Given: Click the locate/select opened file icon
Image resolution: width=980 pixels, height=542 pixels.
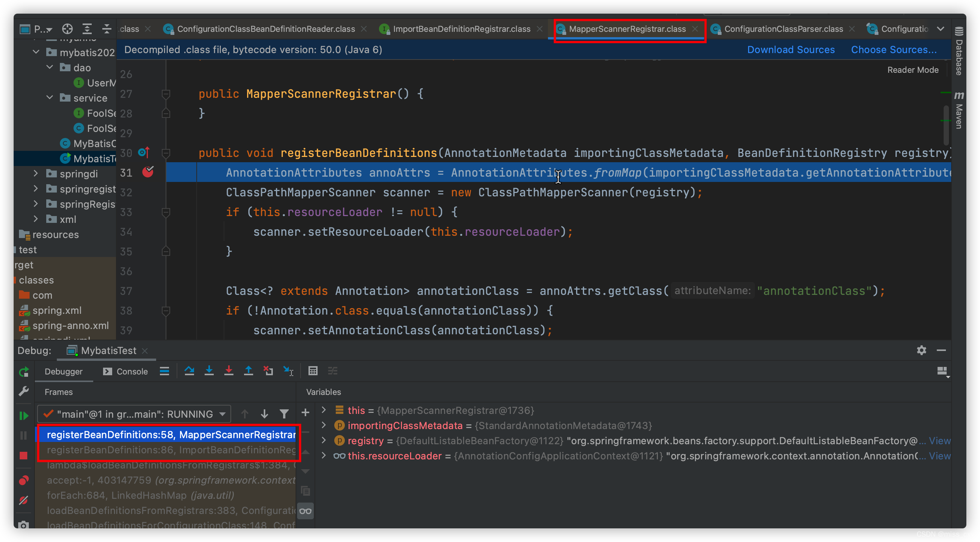Looking at the screenshot, I should 67,29.
